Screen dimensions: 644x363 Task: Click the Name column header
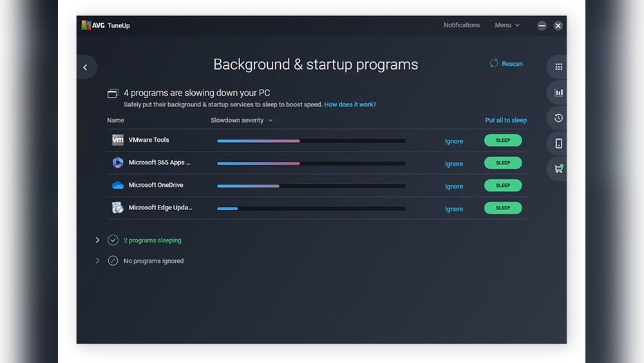[115, 120]
